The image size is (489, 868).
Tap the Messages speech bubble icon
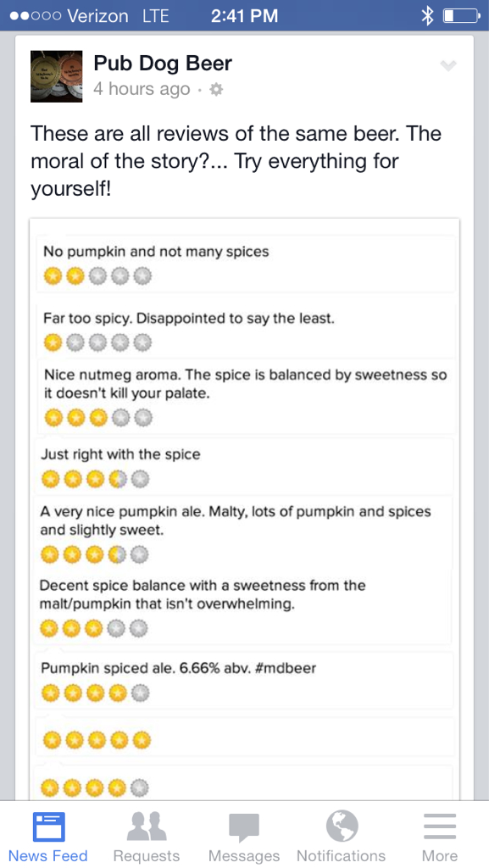point(244,827)
